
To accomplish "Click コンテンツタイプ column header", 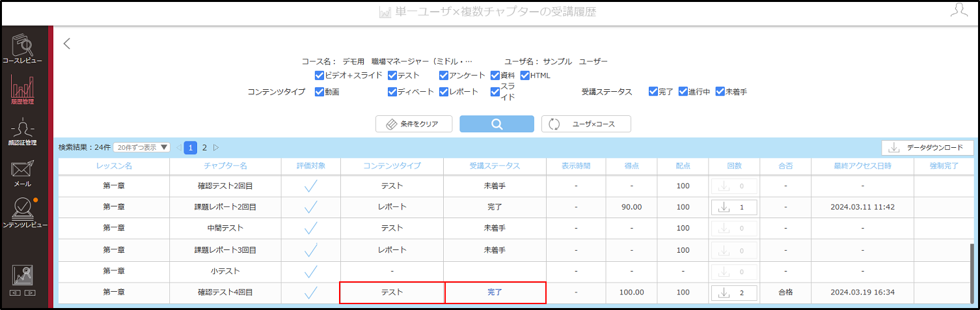I will pos(392,166).
